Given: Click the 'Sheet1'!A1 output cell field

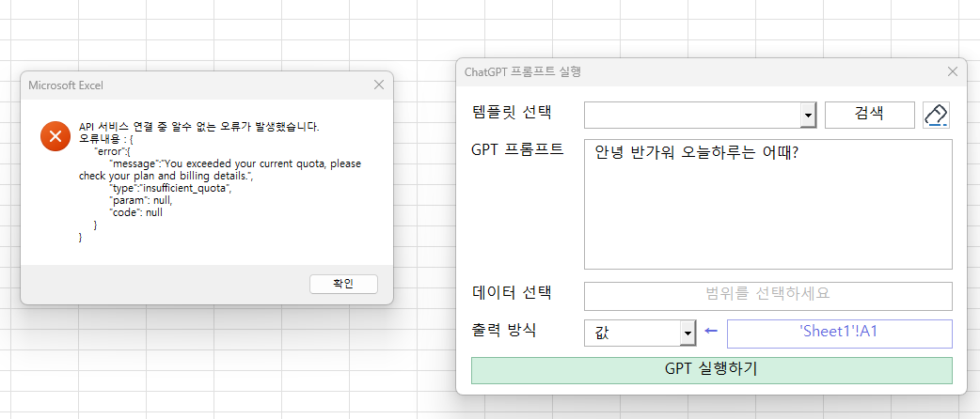Looking at the screenshot, I should (839, 334).
